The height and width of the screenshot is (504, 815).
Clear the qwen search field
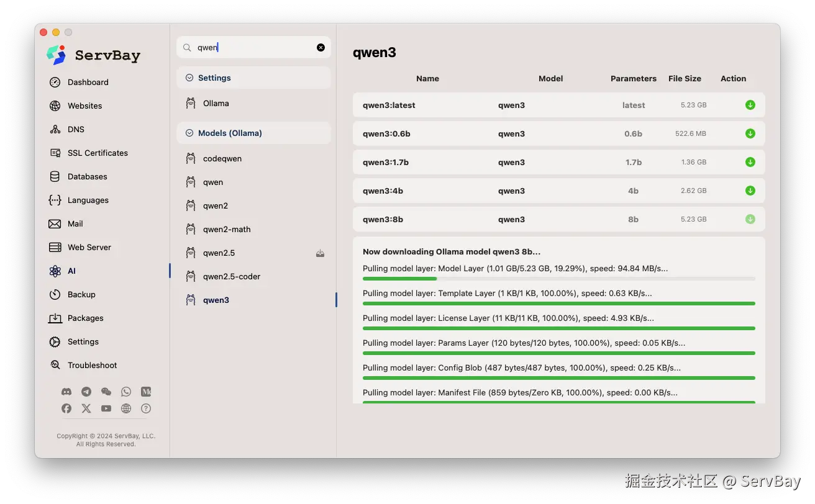[321, 47]
